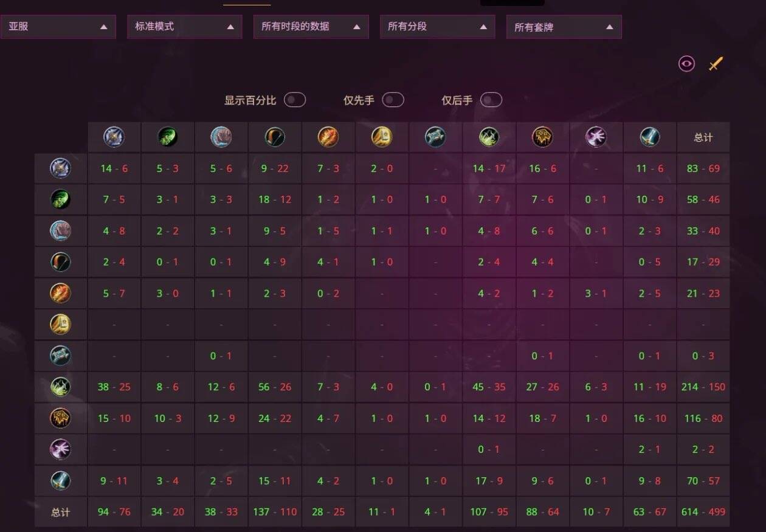The width and height of the screenshot is (766, 532).
Task: Select the Paladin hammer icon in left row header
Action: pos(60,324)
